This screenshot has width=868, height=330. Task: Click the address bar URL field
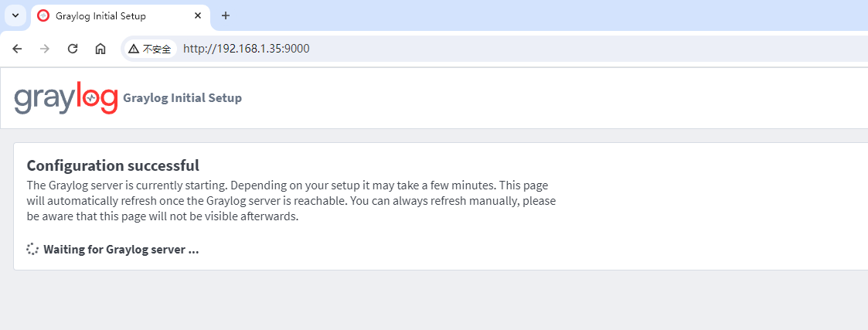pyautogui.click(x=520, y=49)
